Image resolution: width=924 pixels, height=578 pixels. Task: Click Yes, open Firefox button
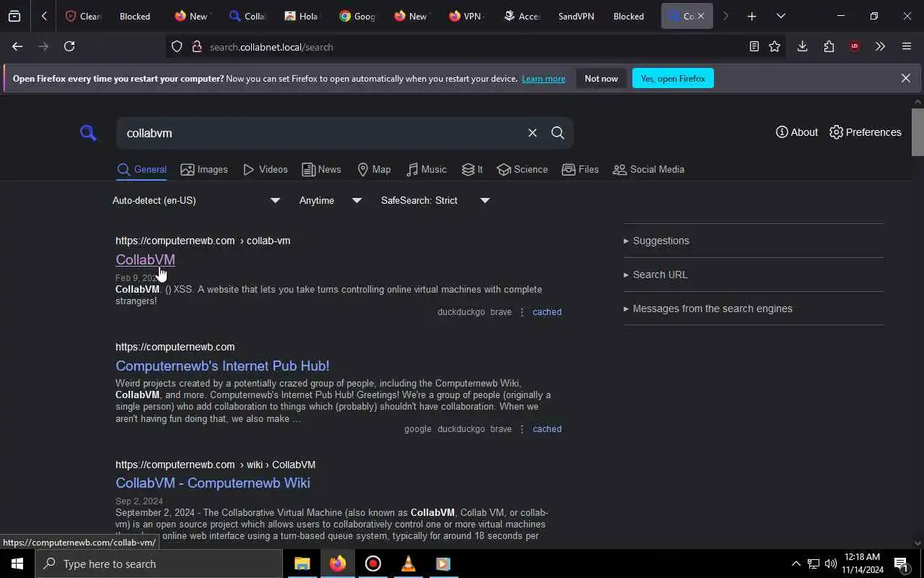(673, 78)
